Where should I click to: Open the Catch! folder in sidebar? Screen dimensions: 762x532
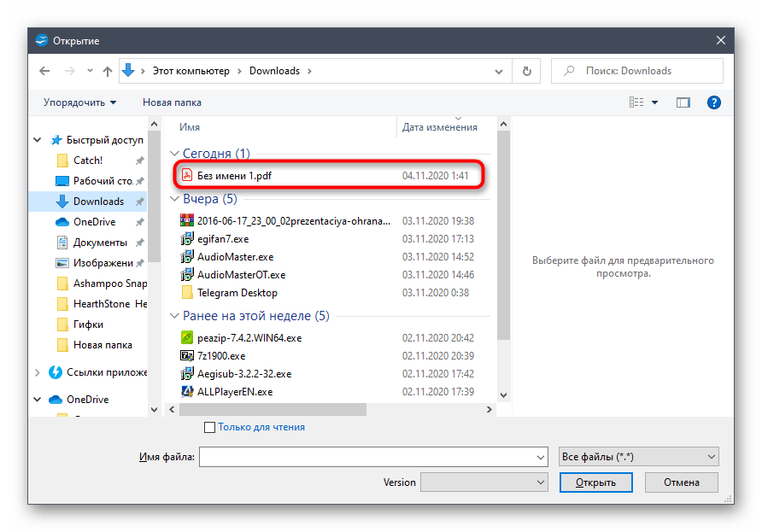pyautogui.click(x=88, y=161)
